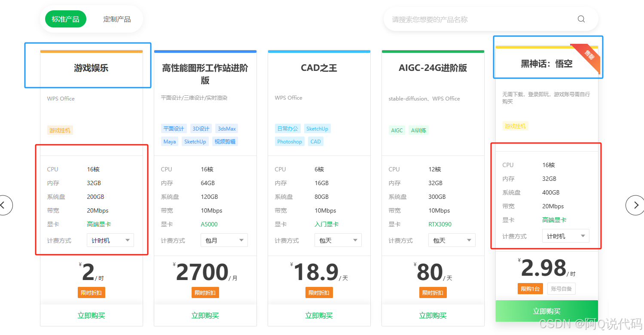Screen dimensions: 644x335
Task: Open 包月 billing dropdown for 高性能图形工作站
Action: 224,241
